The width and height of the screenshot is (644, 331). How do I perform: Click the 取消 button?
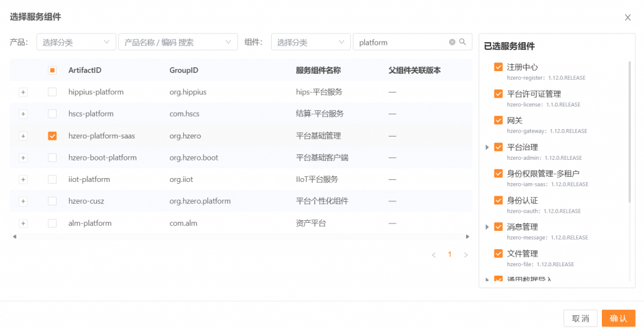[x=580, y=318]
